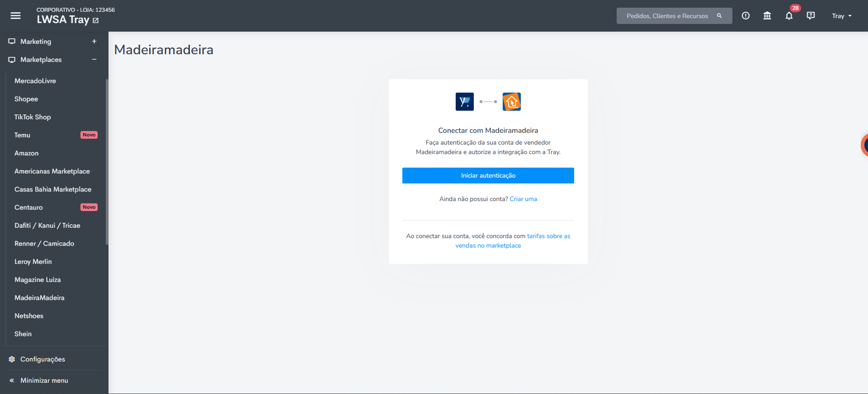Click the Iniciar autenticação button
The height and width of the screenshot is (394, 868).
tap(488, 175)
